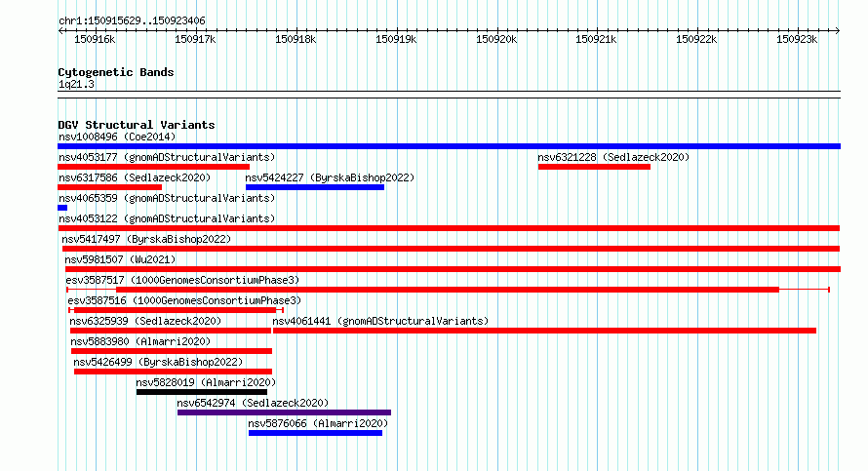
Task: Click the red nsv6321228 variant bar
Action: click(x=594, y=167)
